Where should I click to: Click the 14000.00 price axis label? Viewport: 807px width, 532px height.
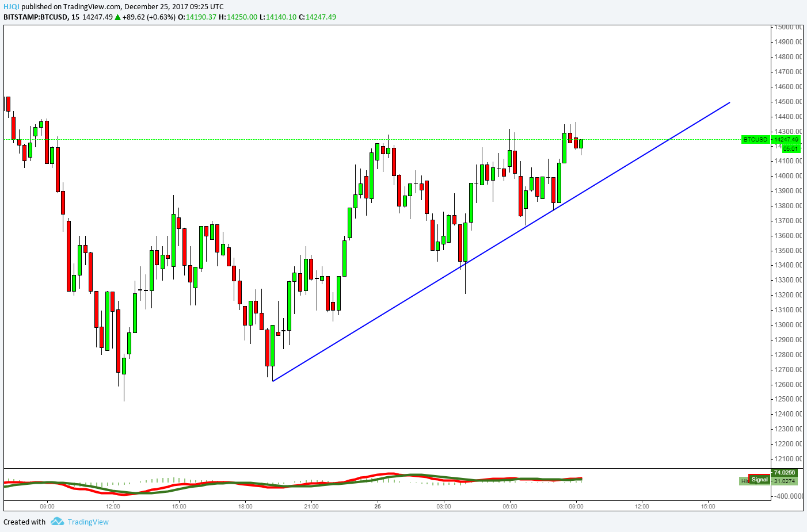pyautogui.click(x=788, y=176)
